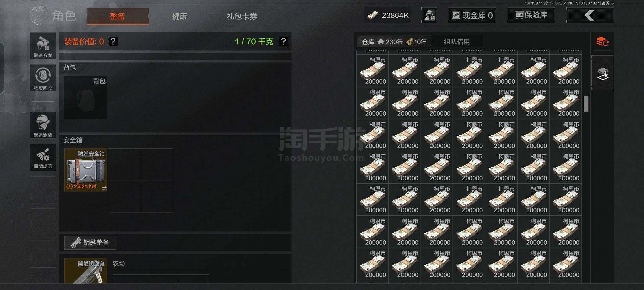Click the question mark next to weight 千克
The height and width of the screenshot is (290, 644).
[x=283, y=41]
